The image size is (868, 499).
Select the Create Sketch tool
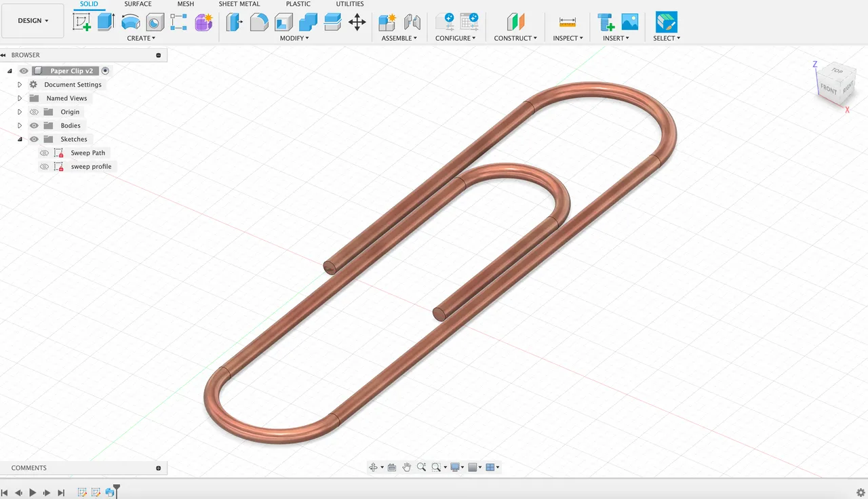coord(82,22)
